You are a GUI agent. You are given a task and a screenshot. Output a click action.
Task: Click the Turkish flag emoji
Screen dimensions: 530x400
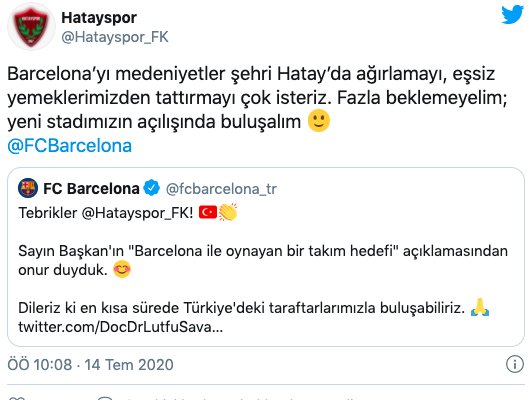coord(208,212)
